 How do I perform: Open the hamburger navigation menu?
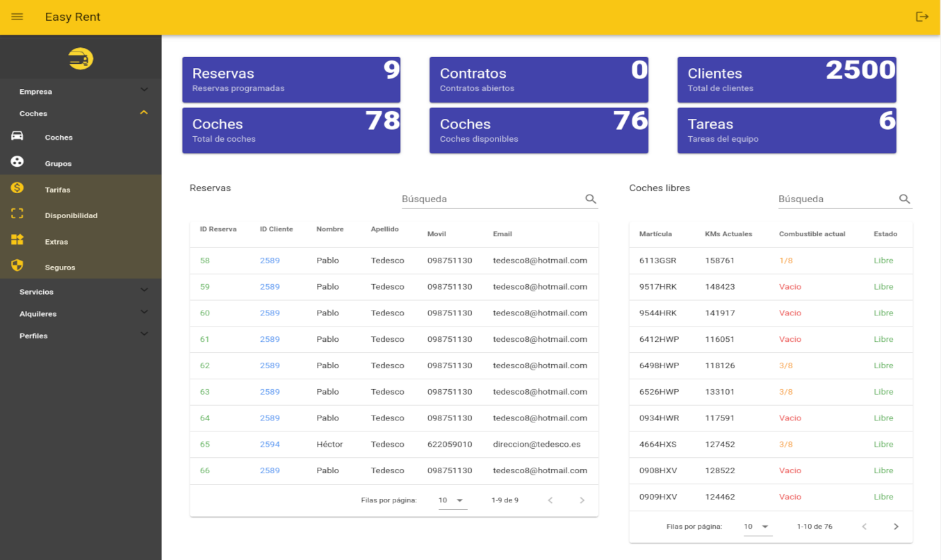17,17
